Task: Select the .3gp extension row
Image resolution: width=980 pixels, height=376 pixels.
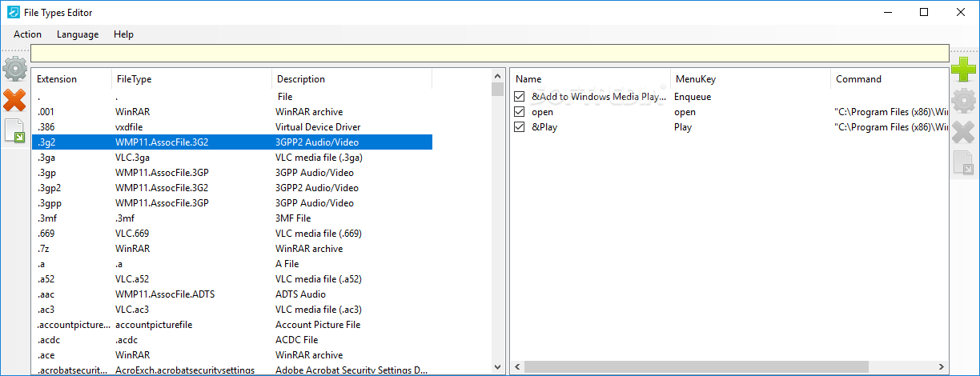Action: tap(232, 173)
